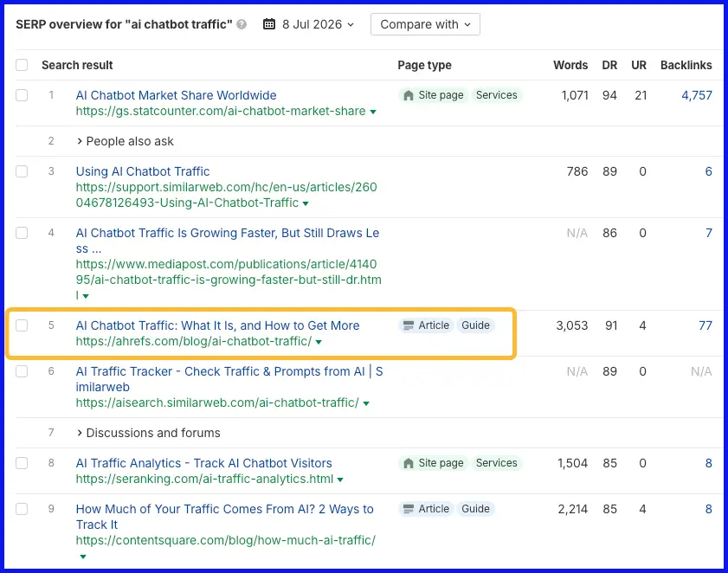Open the 7 backlinks count for mediapost
Screen dimensions: 728x573
click(708, 233)
